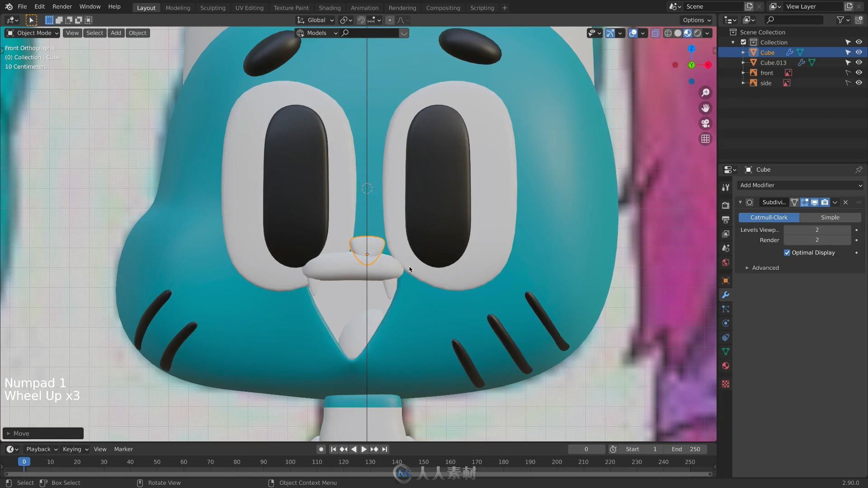Open the Playback dropdown

coord(41,449)
